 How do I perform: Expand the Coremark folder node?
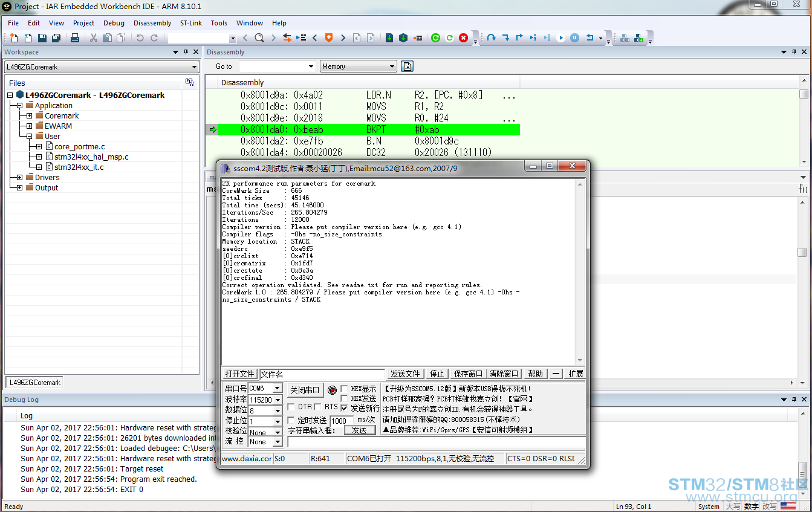click(x=29, y=115)
